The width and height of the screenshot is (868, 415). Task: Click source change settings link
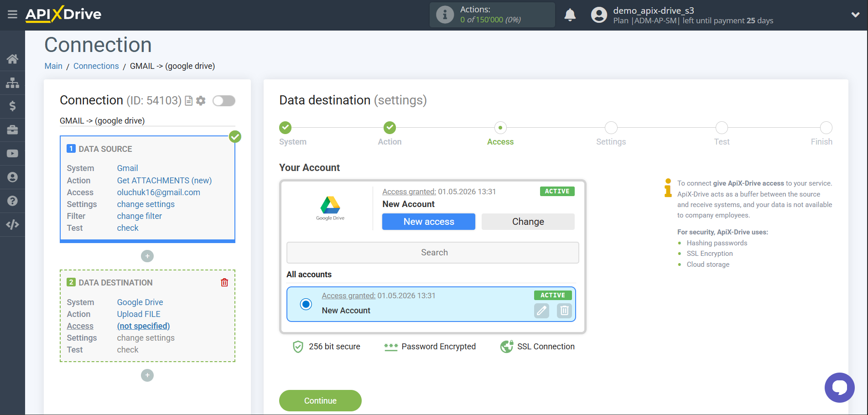tap(146, 204)
